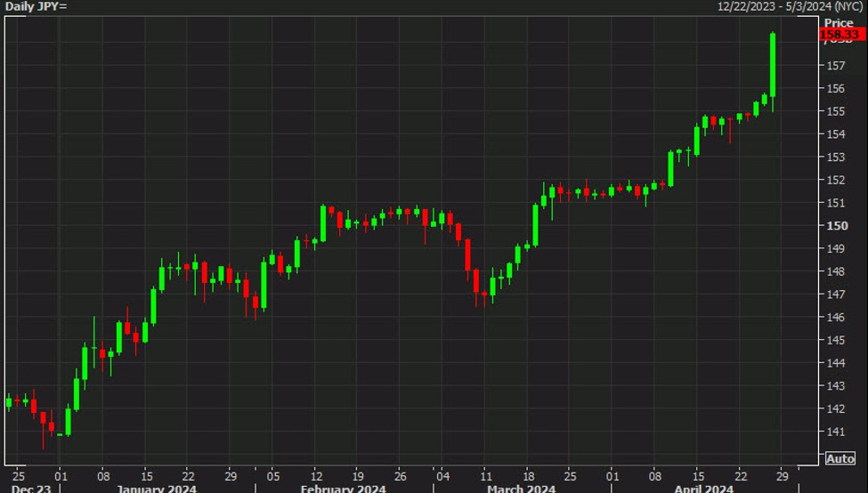
Task: Click the 151 price axis label
Action: [836, 203]
